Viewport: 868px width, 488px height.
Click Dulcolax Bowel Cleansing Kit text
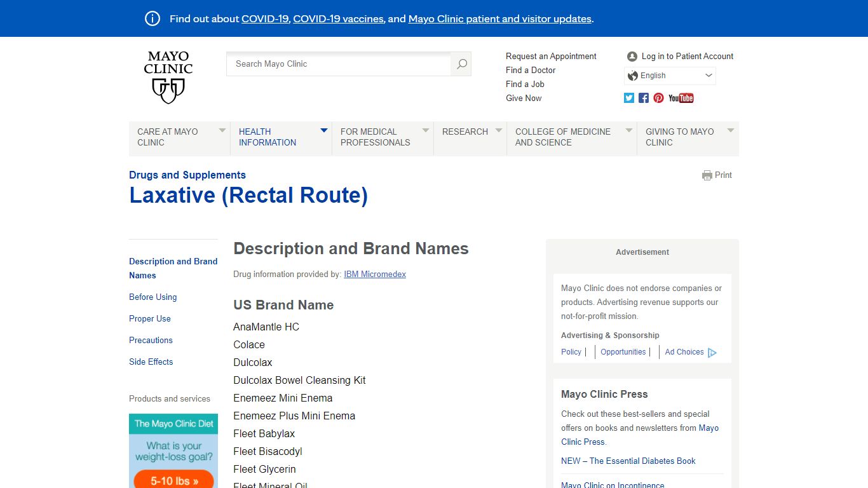click(x=299, y=381)
